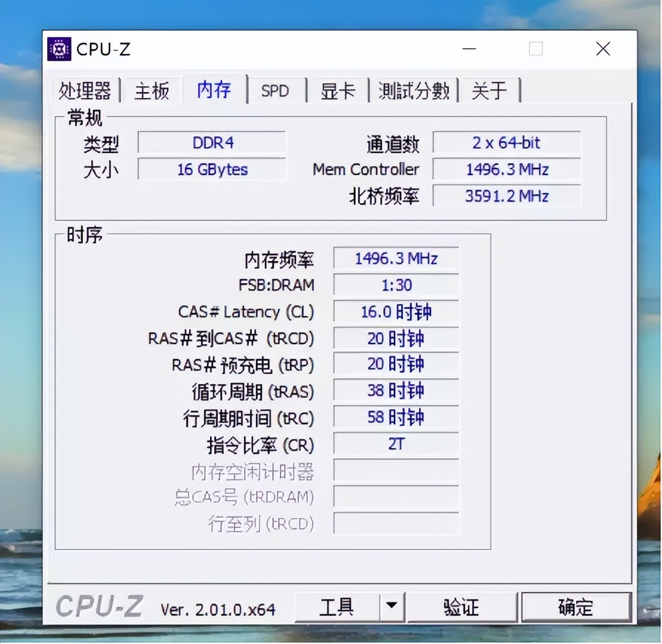662x644 pixels.
Task: Click the 大小 field showing 16 GBytes
Action: point(212,169)
